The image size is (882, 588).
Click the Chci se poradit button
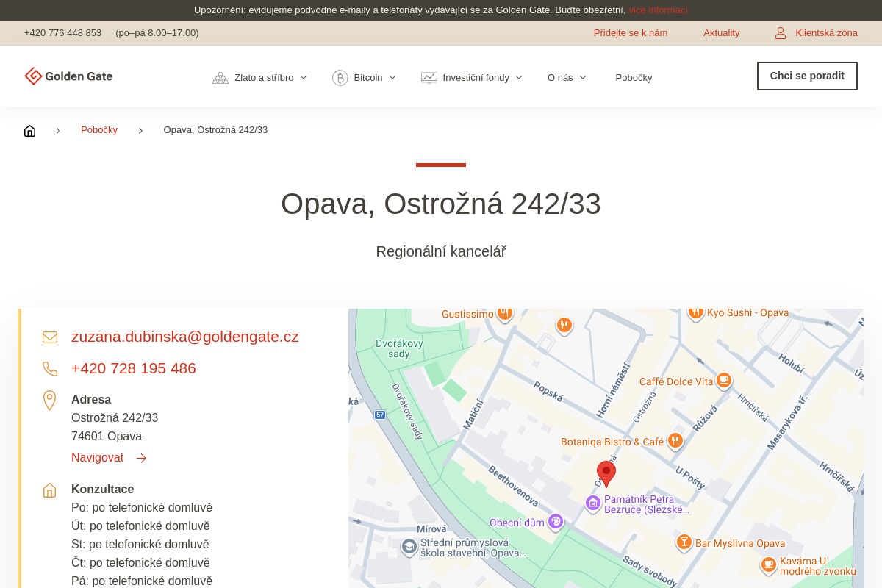[807, 76]
